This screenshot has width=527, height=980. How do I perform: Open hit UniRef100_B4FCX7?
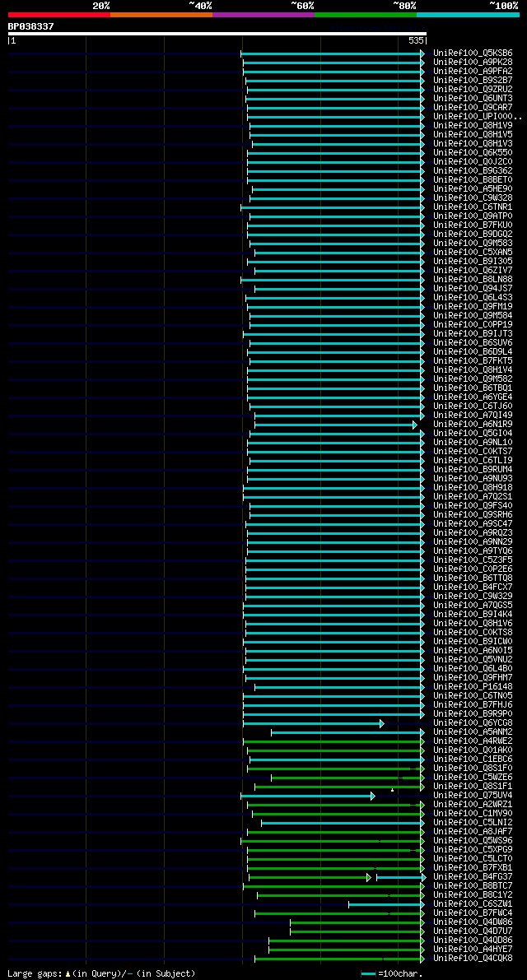(473, 588)
